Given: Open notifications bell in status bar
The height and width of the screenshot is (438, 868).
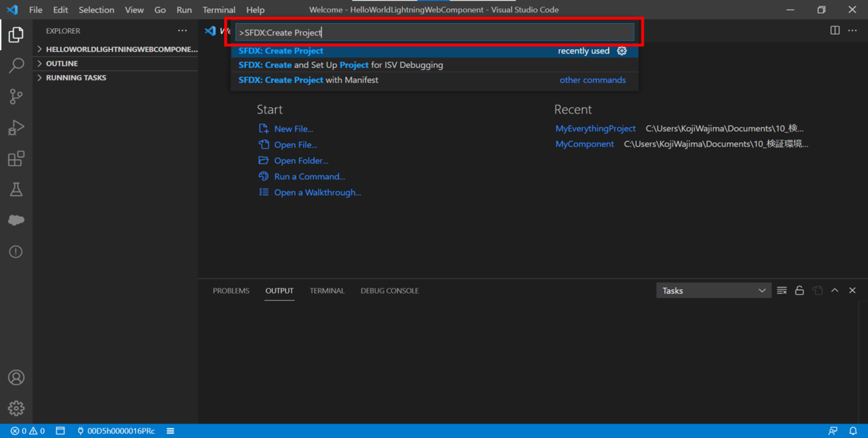Looking at the screenshot, I should [x=853, y=431].
